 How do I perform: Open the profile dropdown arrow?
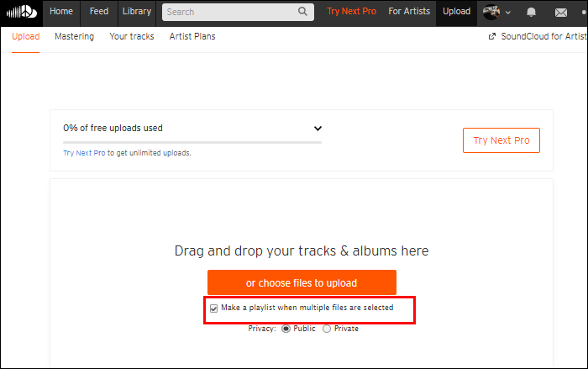coord(507,13)
